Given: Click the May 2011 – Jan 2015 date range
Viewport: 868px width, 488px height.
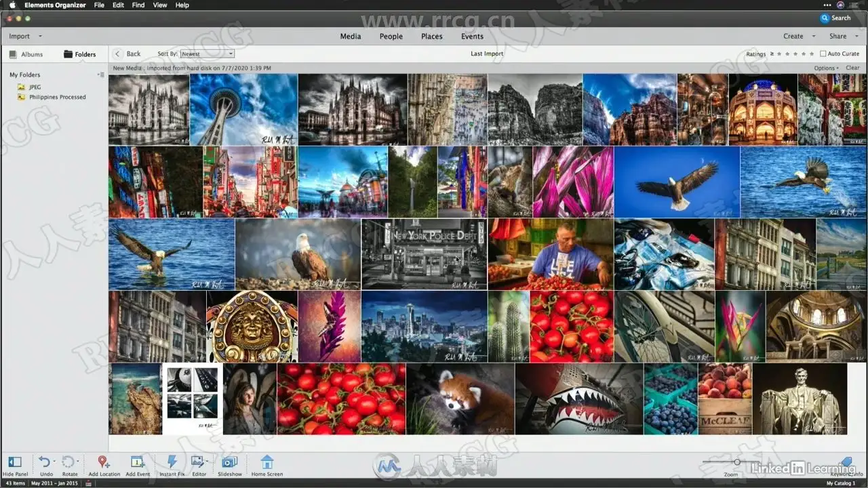Looking at the screenshot, I should pyautogui.click(x=54, y=483).
